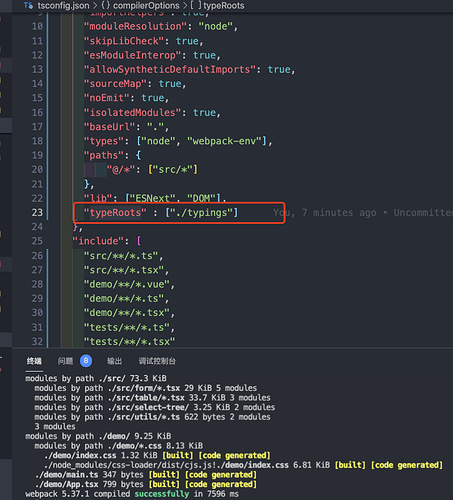The height and width of the screenshot is (500, 453).
Task: Click the "esModuleInterop" key
Action: click(132, 55)
